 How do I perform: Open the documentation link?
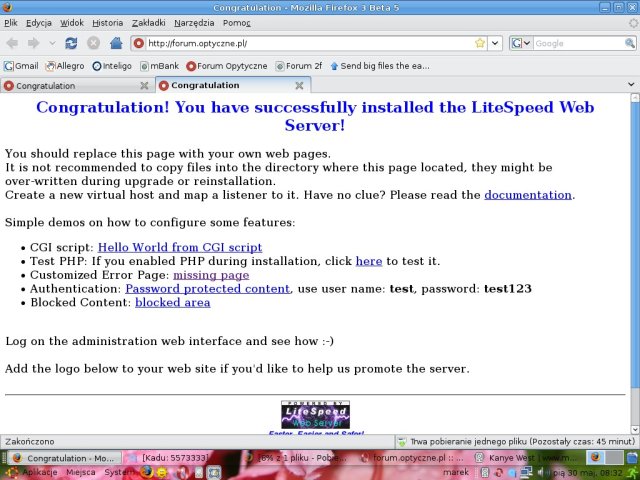(528, 195)
